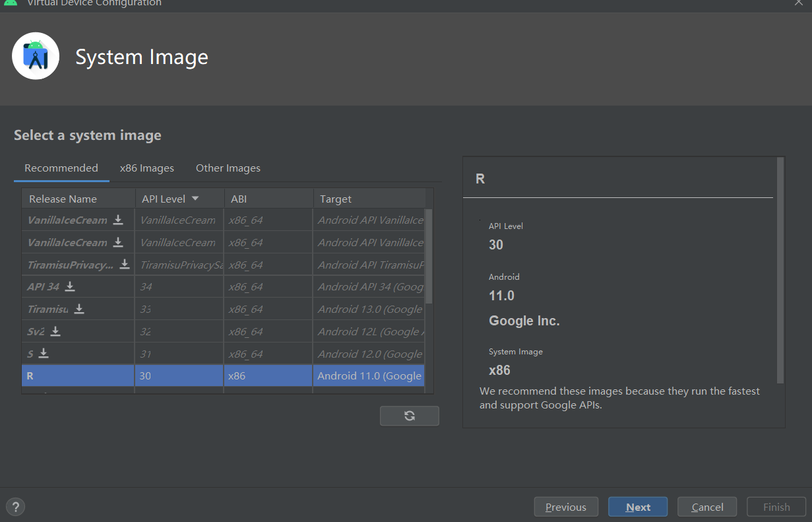Select the Recommended tab
The image size is (812, 522).
point(61,168)
